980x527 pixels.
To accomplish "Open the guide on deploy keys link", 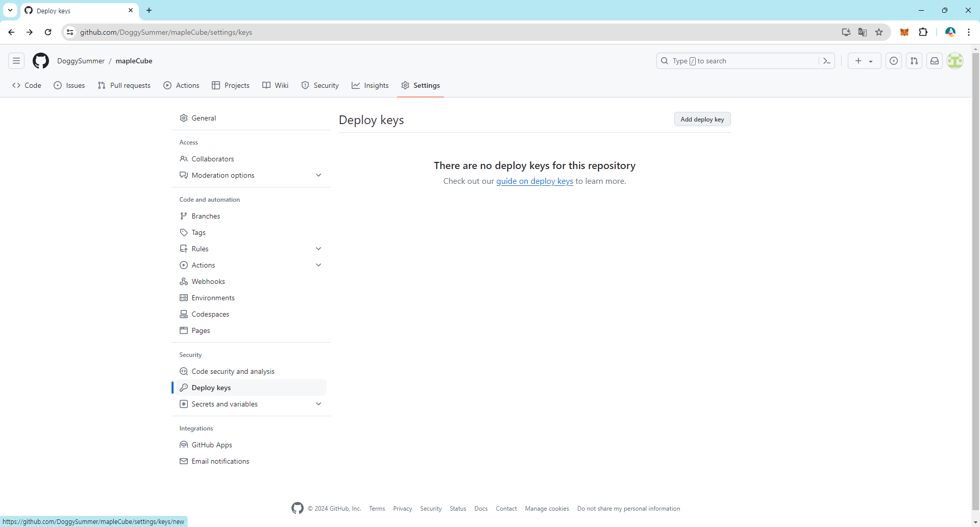I will pos(534,181).
